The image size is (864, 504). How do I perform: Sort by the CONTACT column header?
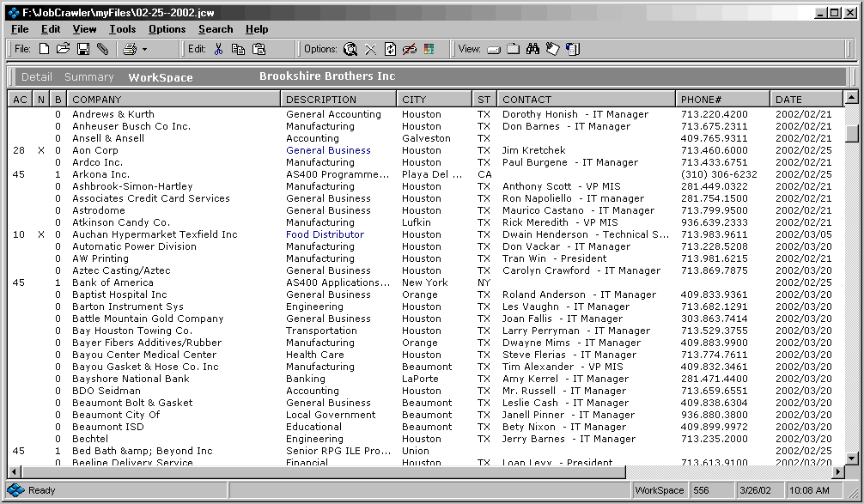pyautogui.click(x=587, y=99)
